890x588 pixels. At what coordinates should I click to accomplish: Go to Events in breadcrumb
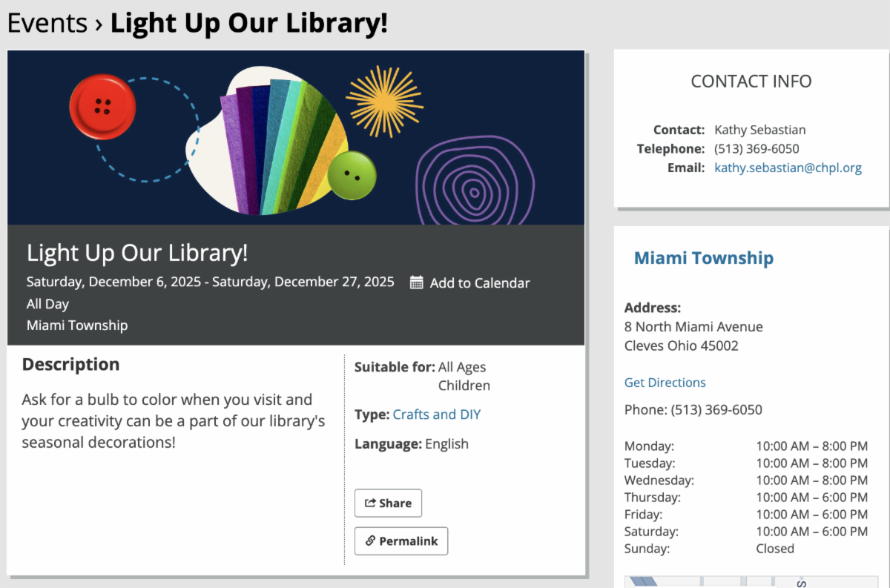point(47,23)
